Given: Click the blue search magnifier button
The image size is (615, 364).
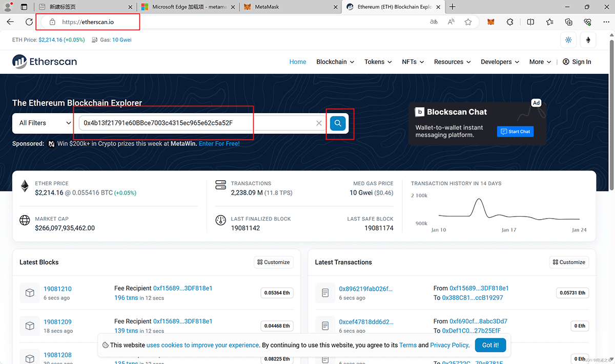Looking at the screenshot, I should click(338, 123).
